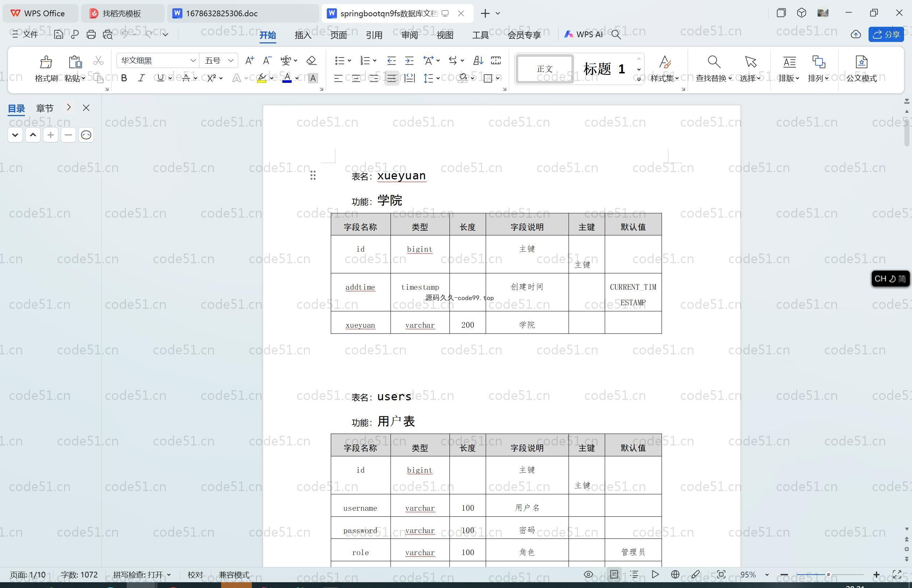Click the new tab plus button
Screen dimensions: 912x588
pyautogui.click(x=485, y=13)
